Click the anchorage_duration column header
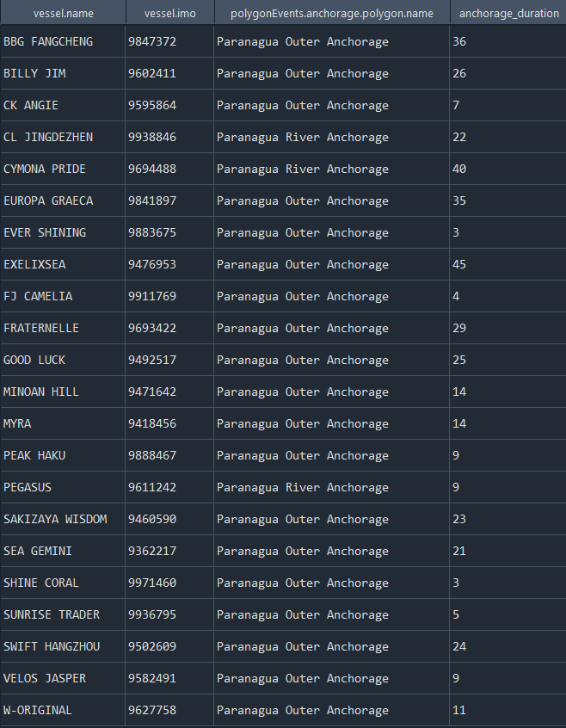The image size is (566, 728). click(x=508, y=13)
